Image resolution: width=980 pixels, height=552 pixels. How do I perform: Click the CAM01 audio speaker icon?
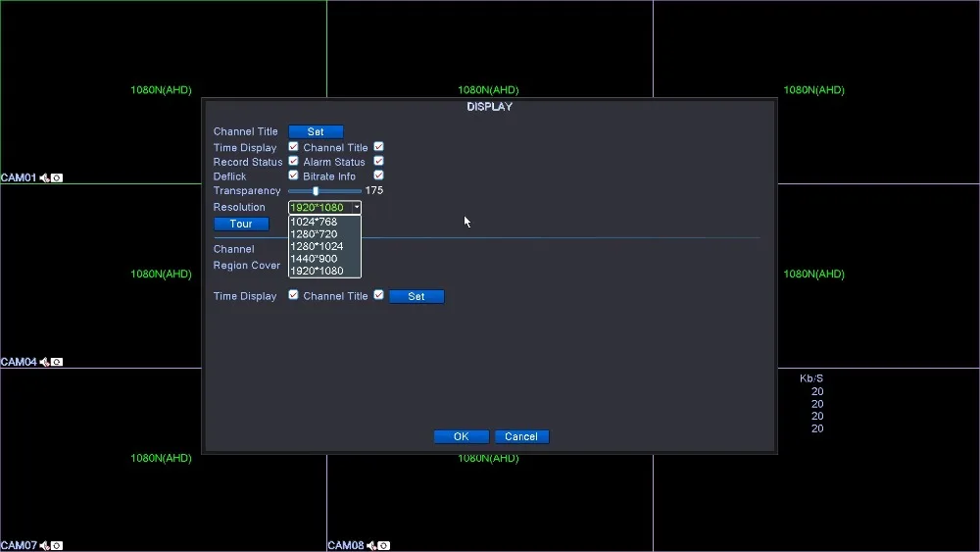pyautogui.click(x=44, y=178)
